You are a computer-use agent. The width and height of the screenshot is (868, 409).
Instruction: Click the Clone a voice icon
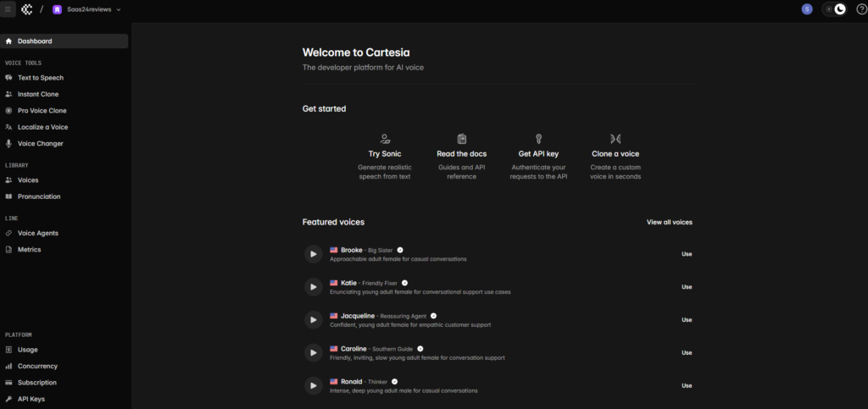(615, 139)
